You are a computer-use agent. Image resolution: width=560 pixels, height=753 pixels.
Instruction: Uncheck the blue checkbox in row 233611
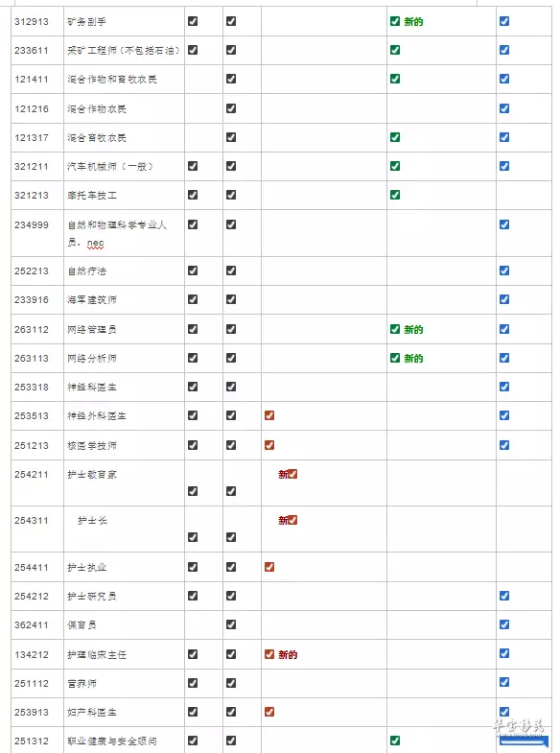(504, 50)
